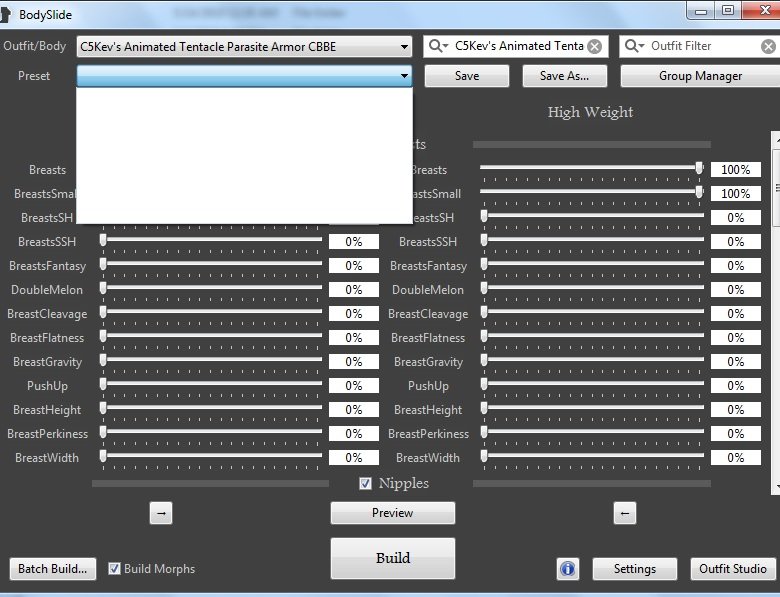Click the high weight PushUp label

[x=428, y=386]
